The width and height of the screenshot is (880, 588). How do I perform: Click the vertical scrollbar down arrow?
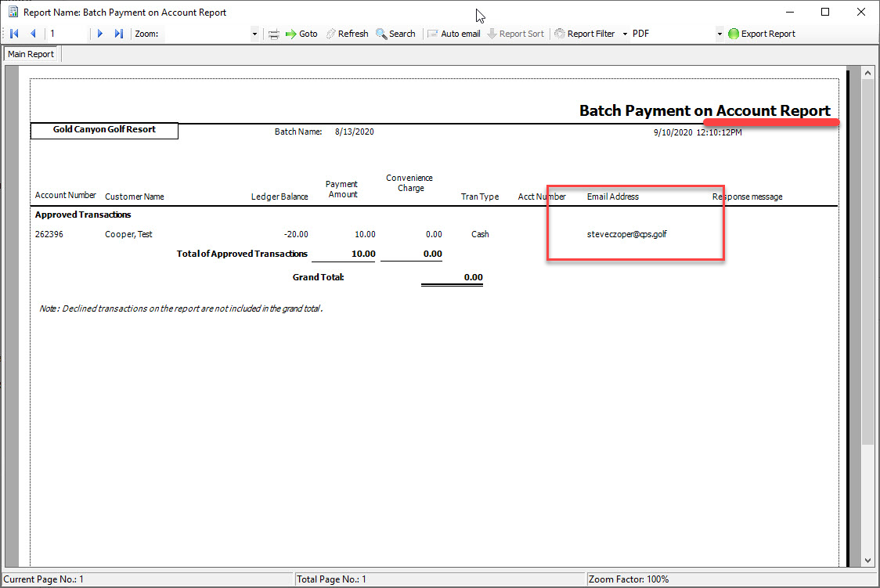point(867,560)
